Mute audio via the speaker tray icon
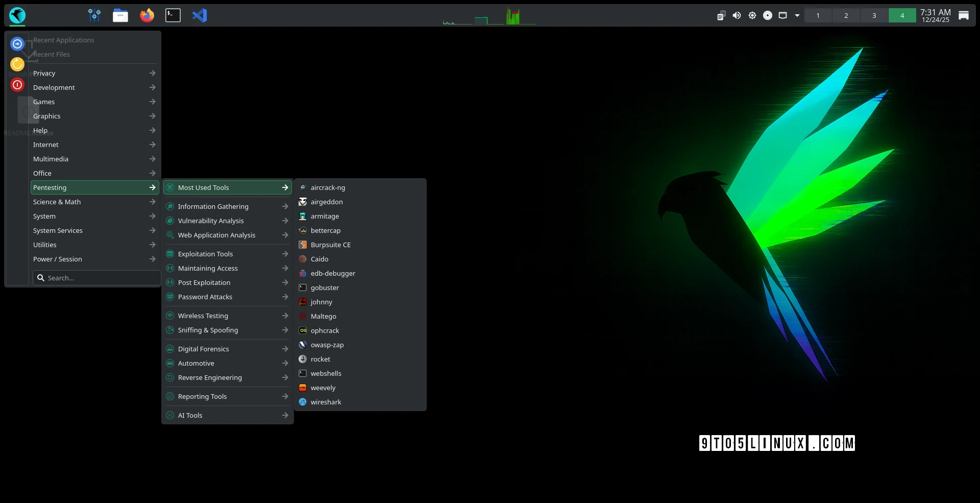Screen dimensions: 980x503 tap(737, 15)
